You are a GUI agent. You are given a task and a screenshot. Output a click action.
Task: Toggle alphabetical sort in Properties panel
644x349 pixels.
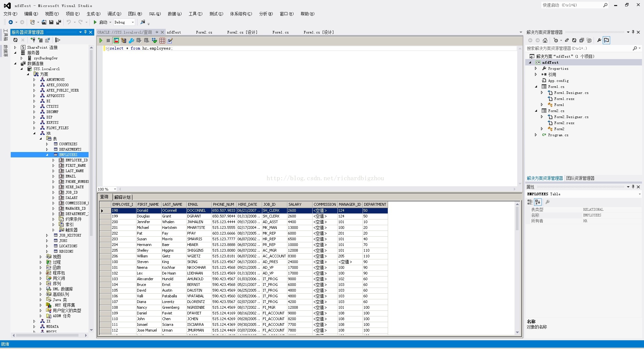click(538, 202)
